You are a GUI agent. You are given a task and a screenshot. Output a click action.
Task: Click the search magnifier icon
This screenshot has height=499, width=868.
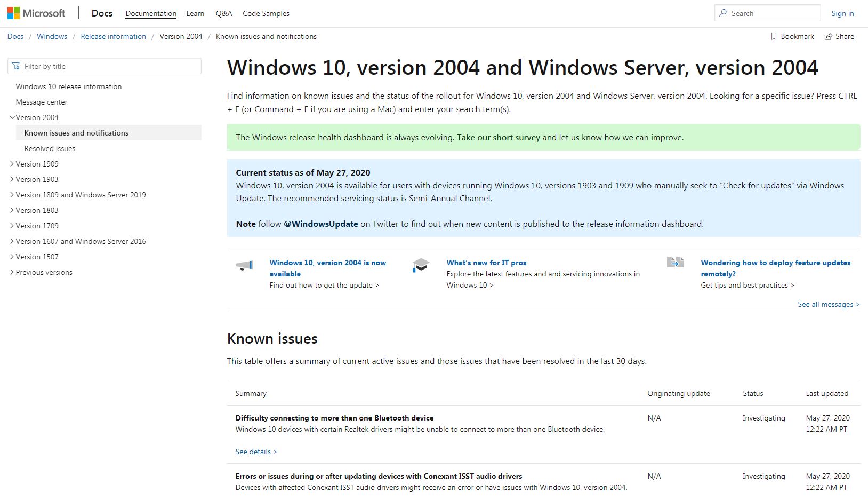(723, 13)
